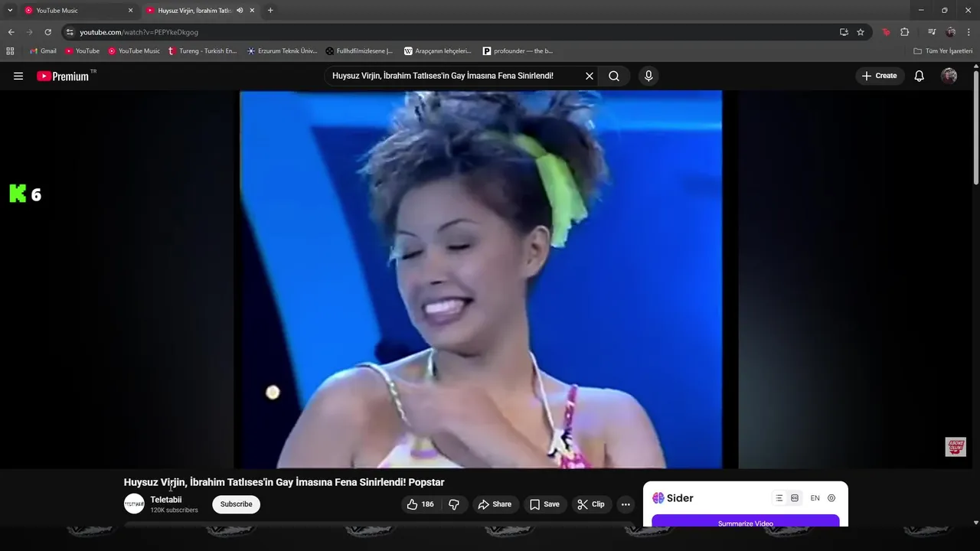Close the YouTube Music tab

coord(130,11)
